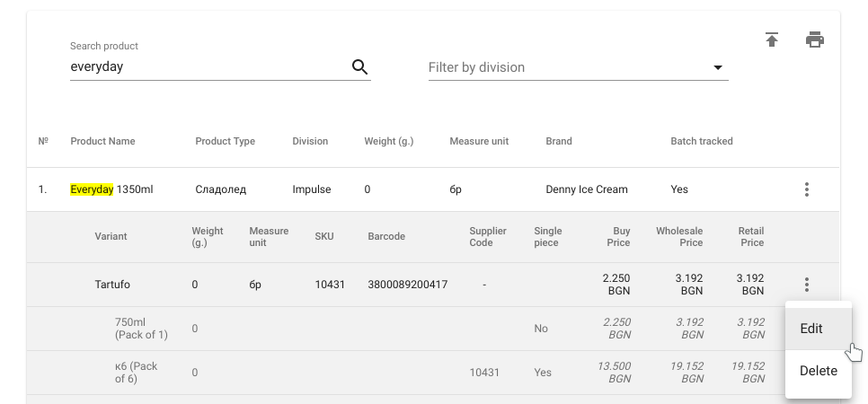Click the SKU value 10431 in Tartufo row
This screenshot has width=868, height=404.
330,285
